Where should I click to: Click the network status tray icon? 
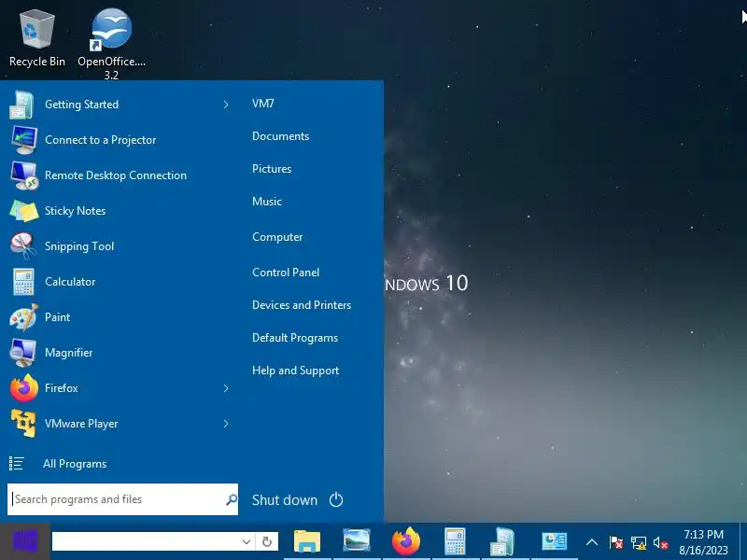pos(639,542)
